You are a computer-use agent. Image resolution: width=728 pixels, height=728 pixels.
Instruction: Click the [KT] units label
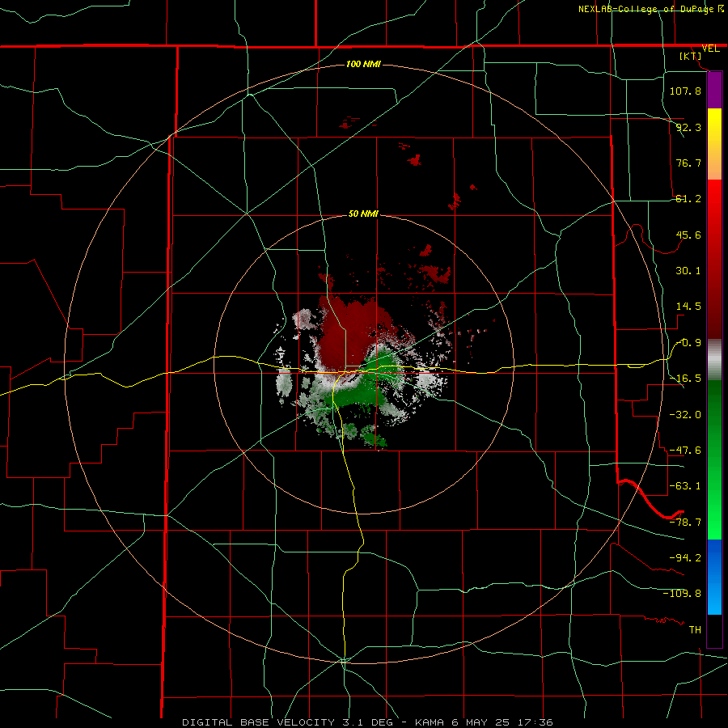click(x=691, y=56)
